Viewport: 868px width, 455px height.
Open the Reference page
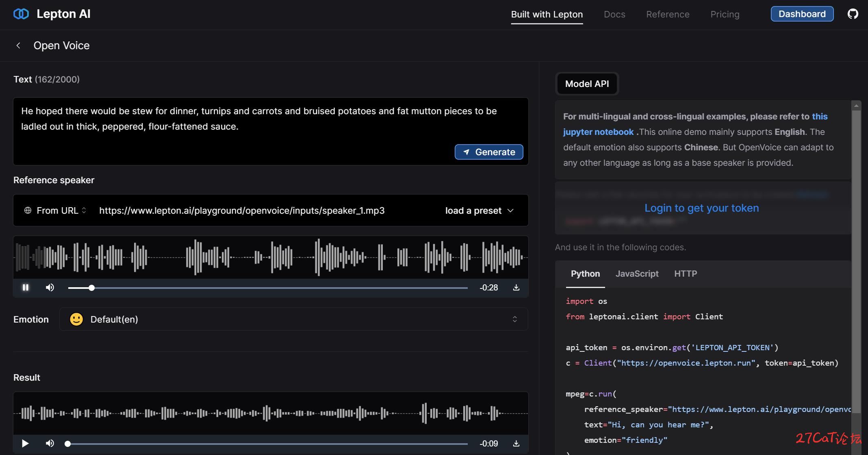click(668, 15)
